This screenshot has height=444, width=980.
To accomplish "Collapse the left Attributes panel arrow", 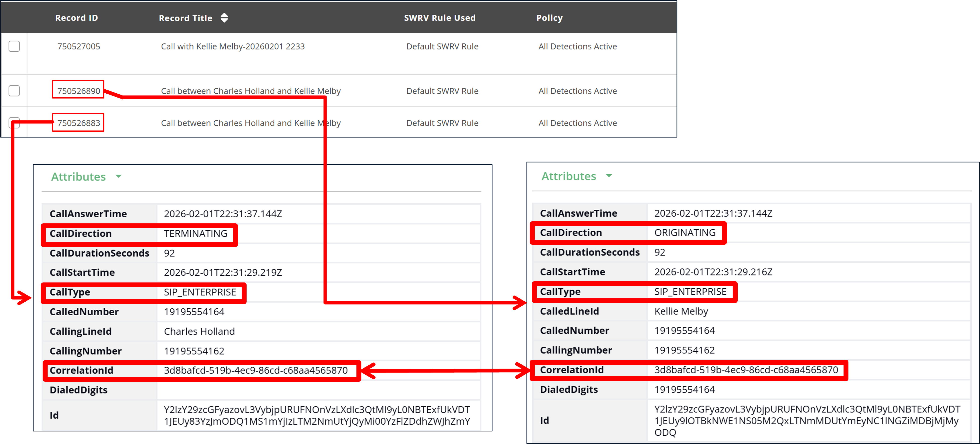I will coord(118,176).
